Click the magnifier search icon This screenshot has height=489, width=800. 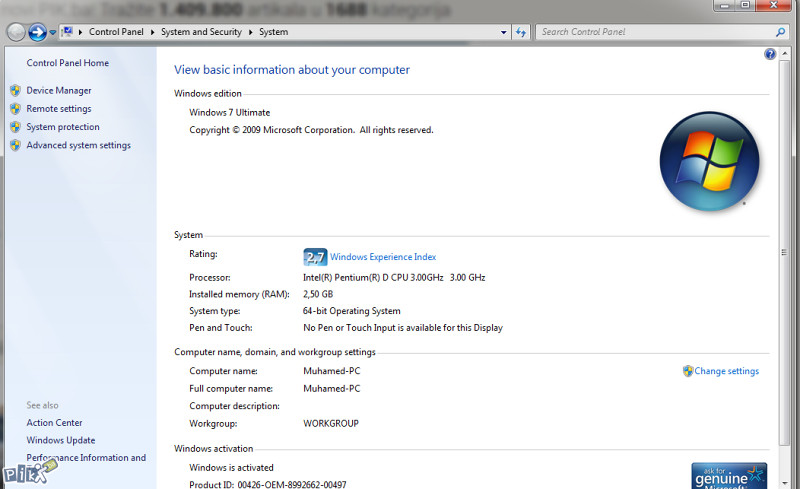pos(780,32)
